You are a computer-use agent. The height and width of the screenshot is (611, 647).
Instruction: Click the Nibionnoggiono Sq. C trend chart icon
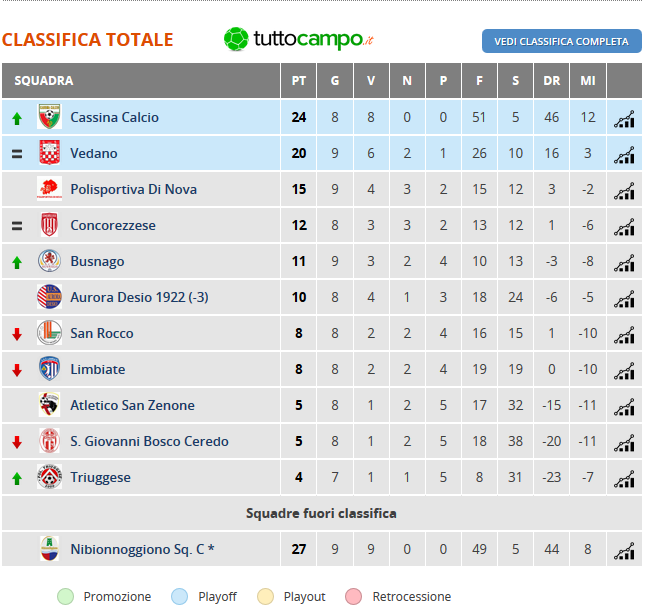[x=624, y=551]
